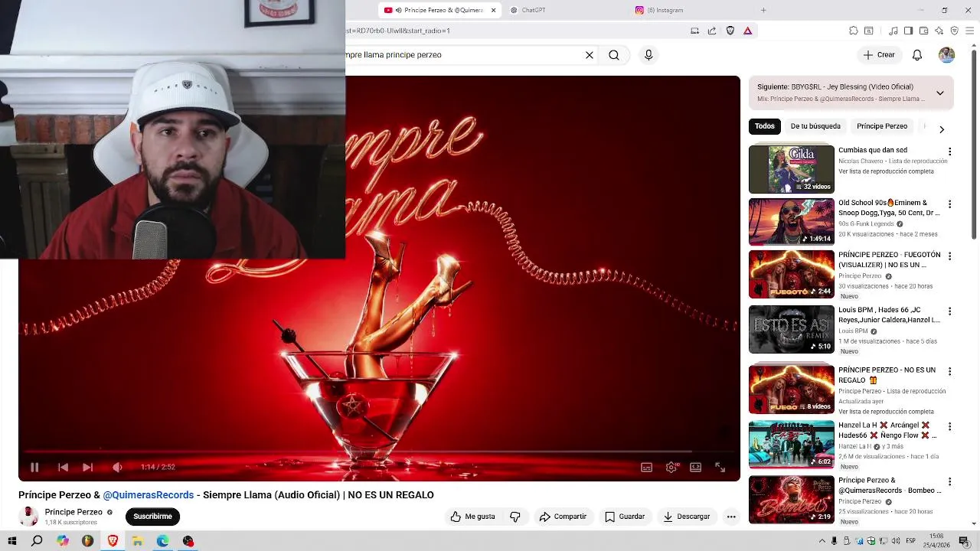
Task: Toggle the browser sidebar panel
Action: pos(908,31)
